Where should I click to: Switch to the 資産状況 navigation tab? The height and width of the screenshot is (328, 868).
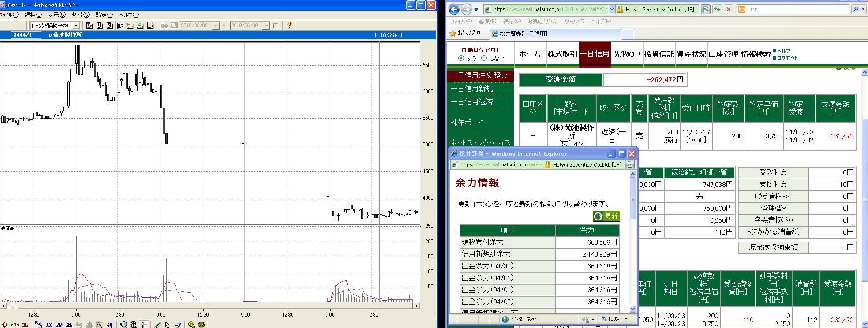[691, 54]
